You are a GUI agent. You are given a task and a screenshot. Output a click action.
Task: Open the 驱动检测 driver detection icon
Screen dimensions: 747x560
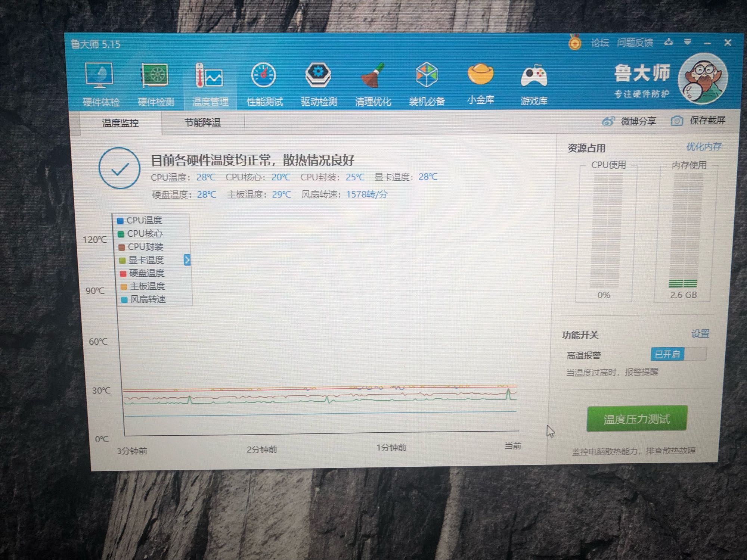pos(318,76)
